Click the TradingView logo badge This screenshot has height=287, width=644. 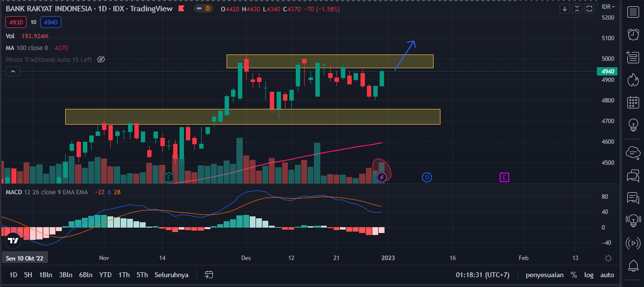(13, 241)
